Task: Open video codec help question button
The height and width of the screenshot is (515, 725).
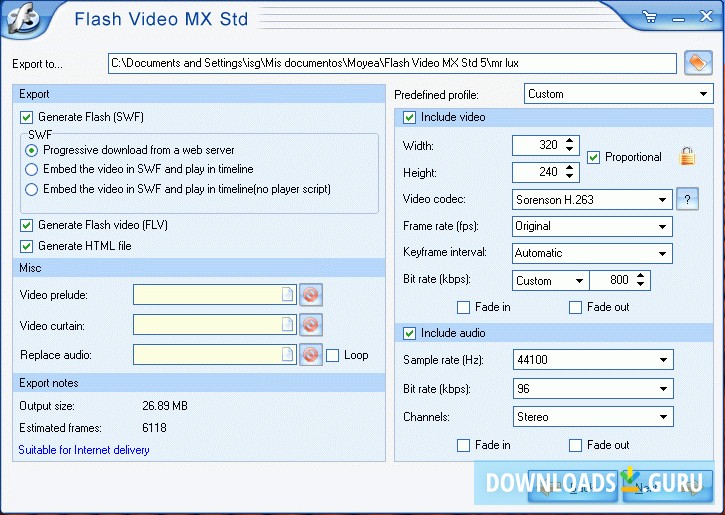Action: pos(687,199)
